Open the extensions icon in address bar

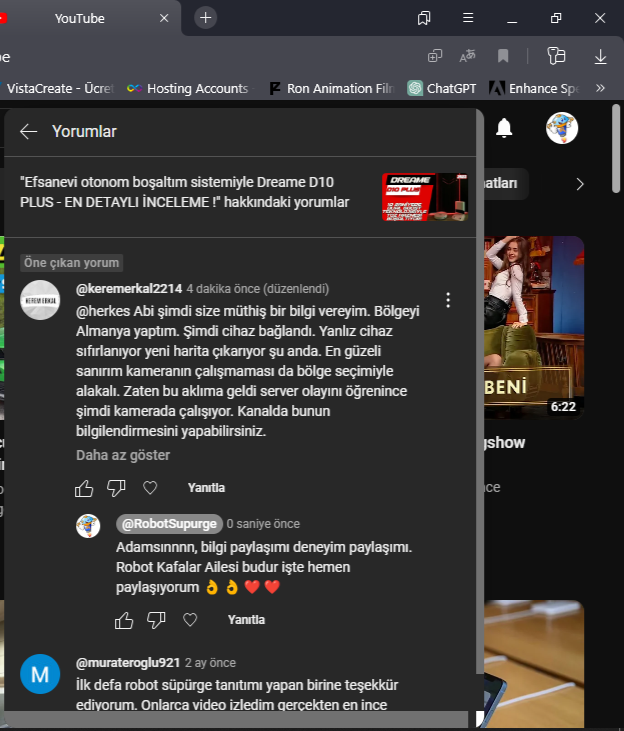click(556, 56)
